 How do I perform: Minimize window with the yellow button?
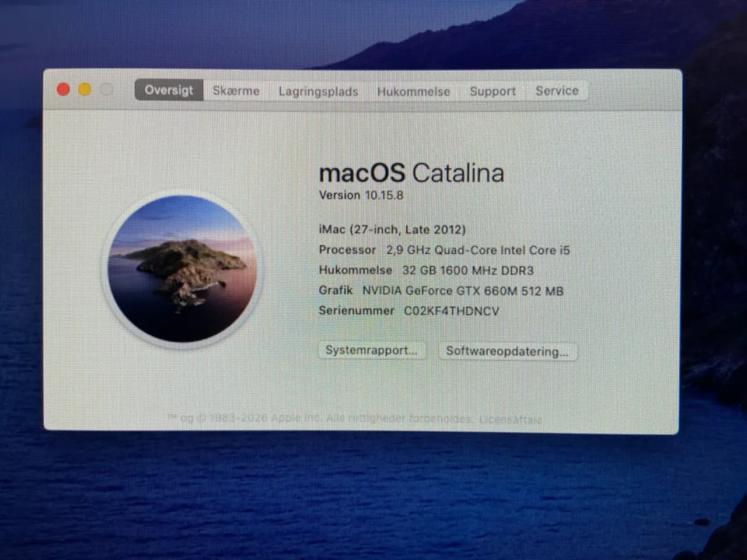[x=85, y=89]
